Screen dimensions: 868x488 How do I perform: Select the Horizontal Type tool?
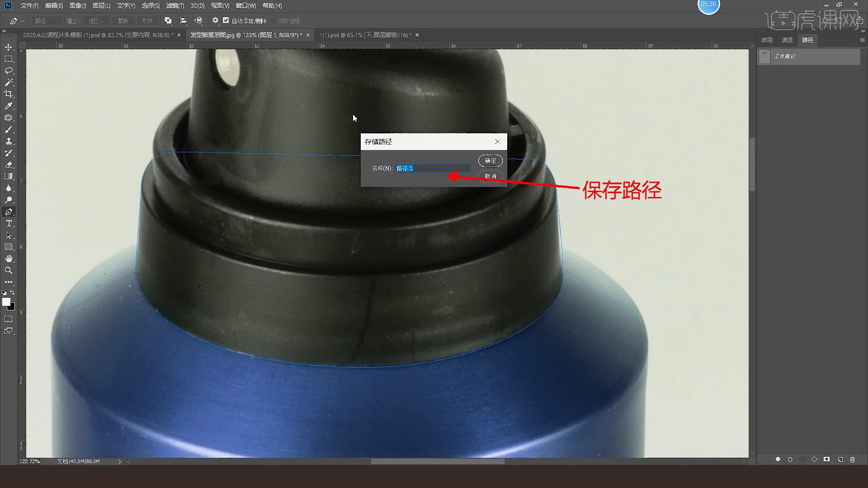point(9,224)
